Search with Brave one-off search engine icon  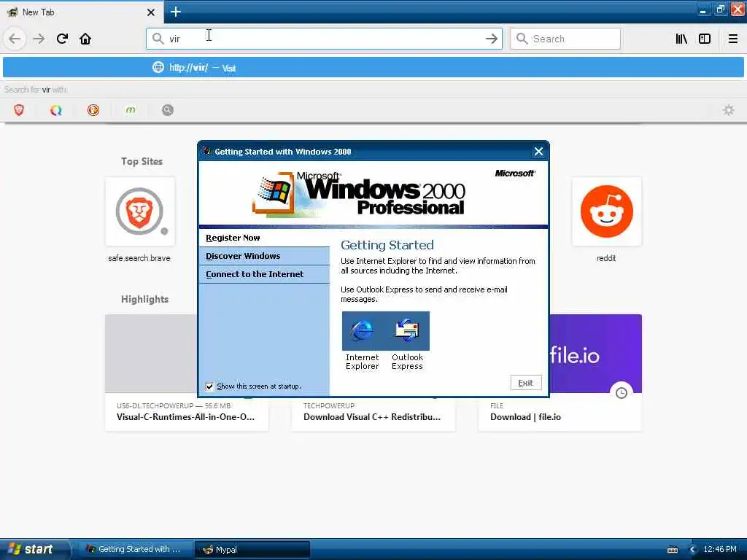19,111
